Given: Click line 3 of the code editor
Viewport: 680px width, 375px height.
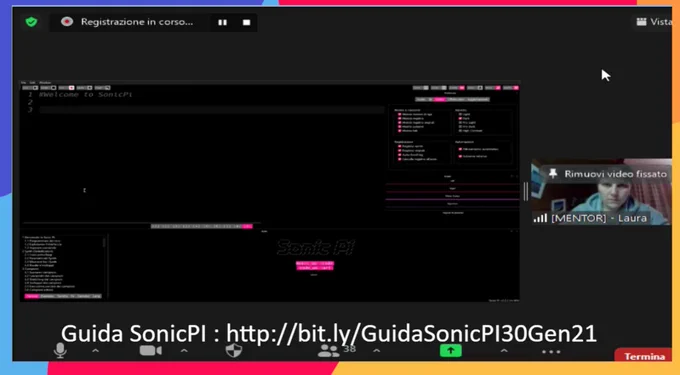Looking at the screenshot, I should [x=212, y=110].
